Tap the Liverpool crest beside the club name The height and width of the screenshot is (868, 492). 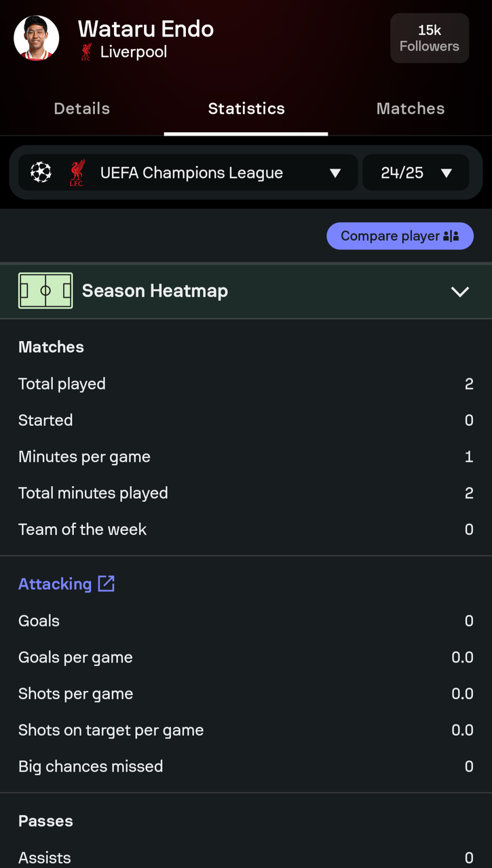86,52
